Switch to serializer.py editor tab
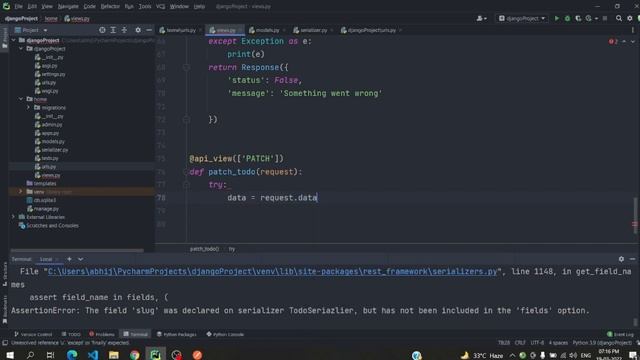Viewport: 640px width, 360px height. (313, 30)
